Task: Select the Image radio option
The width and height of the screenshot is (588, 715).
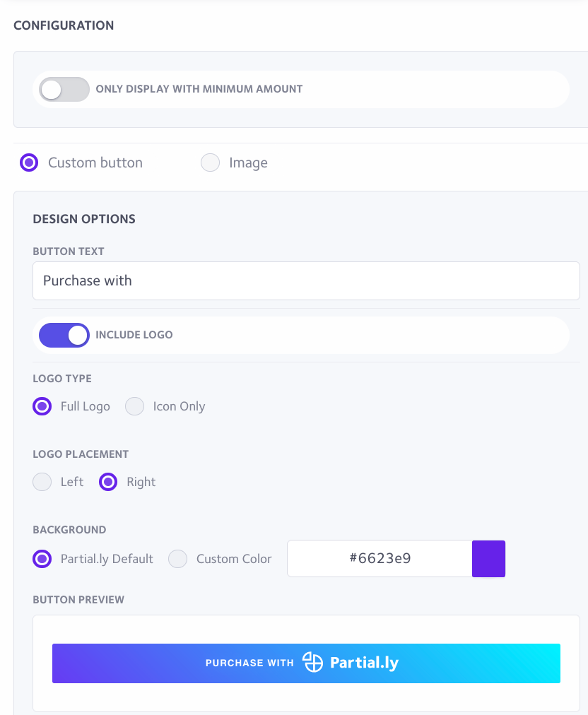Action: coord(210,162)
